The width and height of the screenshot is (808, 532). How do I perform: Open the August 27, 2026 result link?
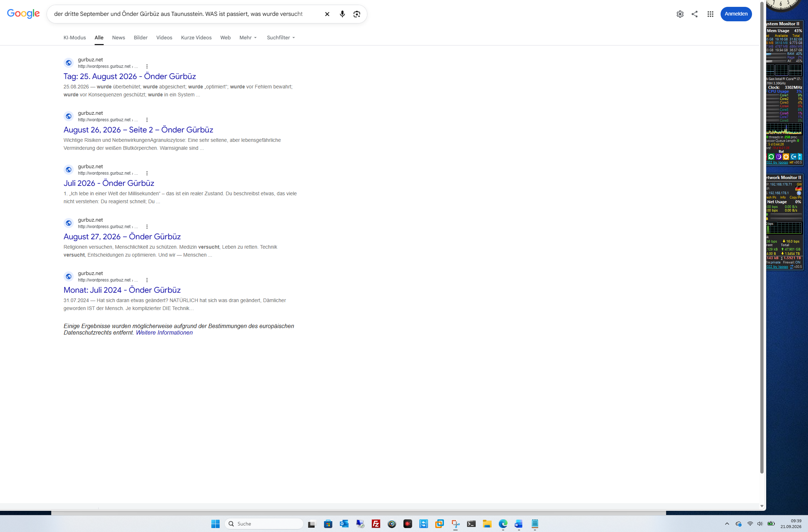[122, 237]
